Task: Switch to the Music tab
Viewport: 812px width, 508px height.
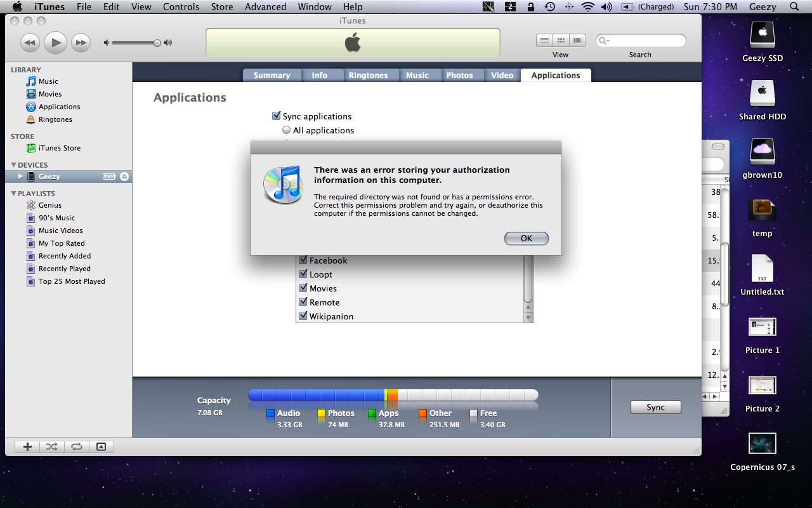Action: click(x=417, y=75)
